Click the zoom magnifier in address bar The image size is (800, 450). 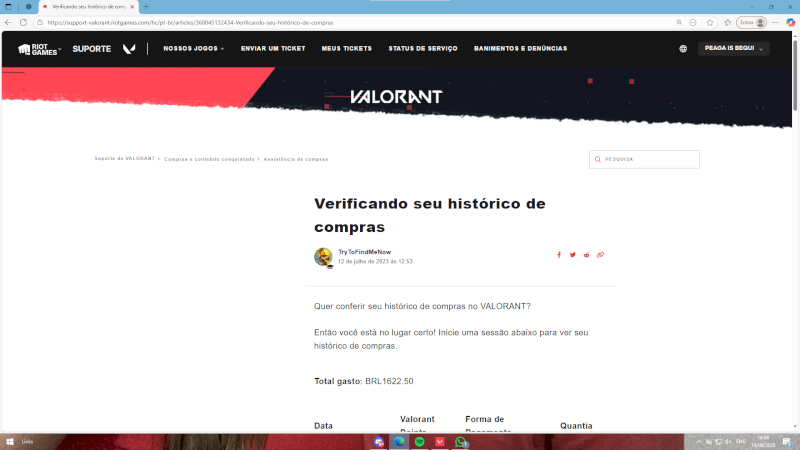pos(679,22)
